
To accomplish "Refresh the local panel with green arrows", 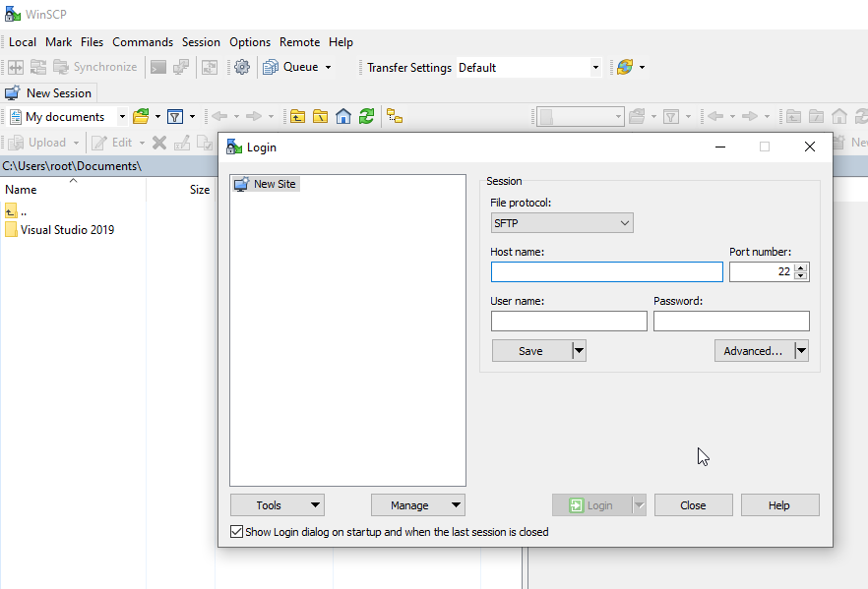I will coord(366,117).
